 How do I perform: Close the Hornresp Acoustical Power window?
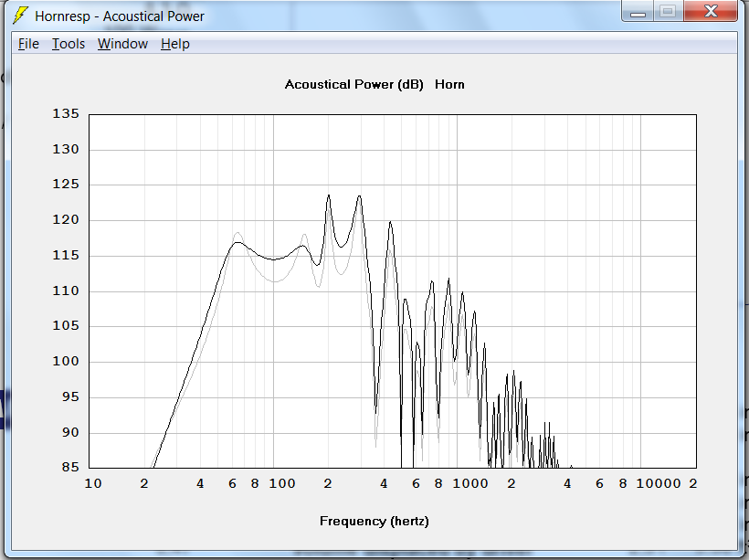(711, 12)
